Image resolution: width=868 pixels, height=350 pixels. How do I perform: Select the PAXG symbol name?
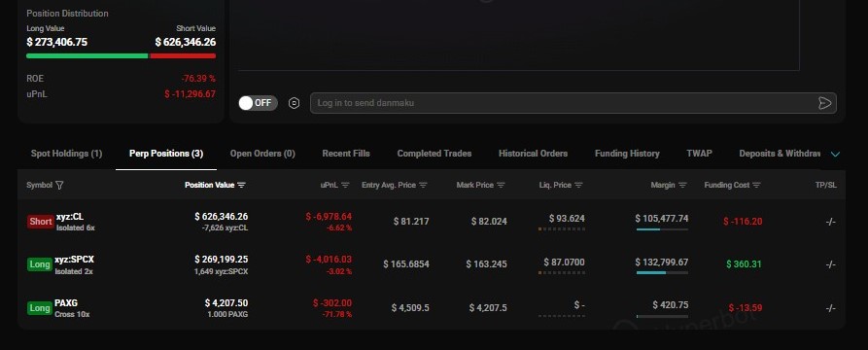pos(66,303)
